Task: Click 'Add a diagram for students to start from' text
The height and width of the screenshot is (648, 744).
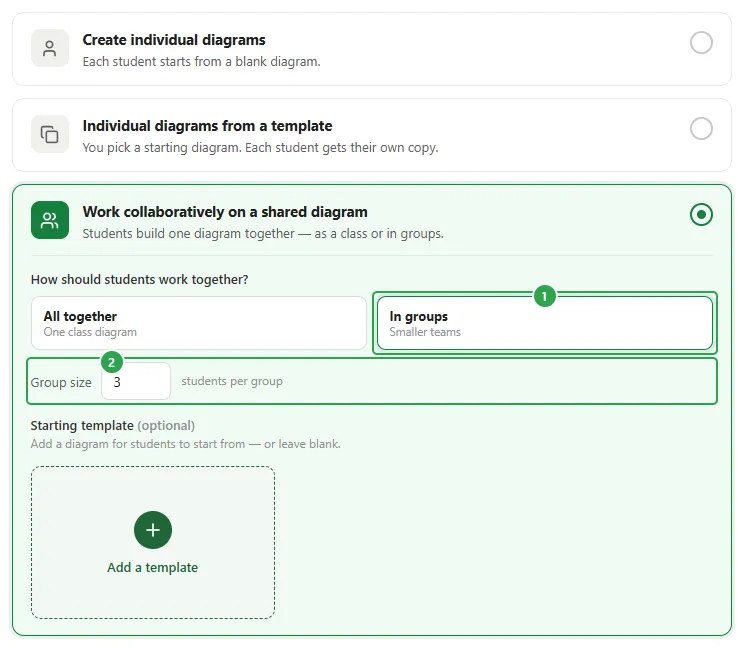Action: 186,444
